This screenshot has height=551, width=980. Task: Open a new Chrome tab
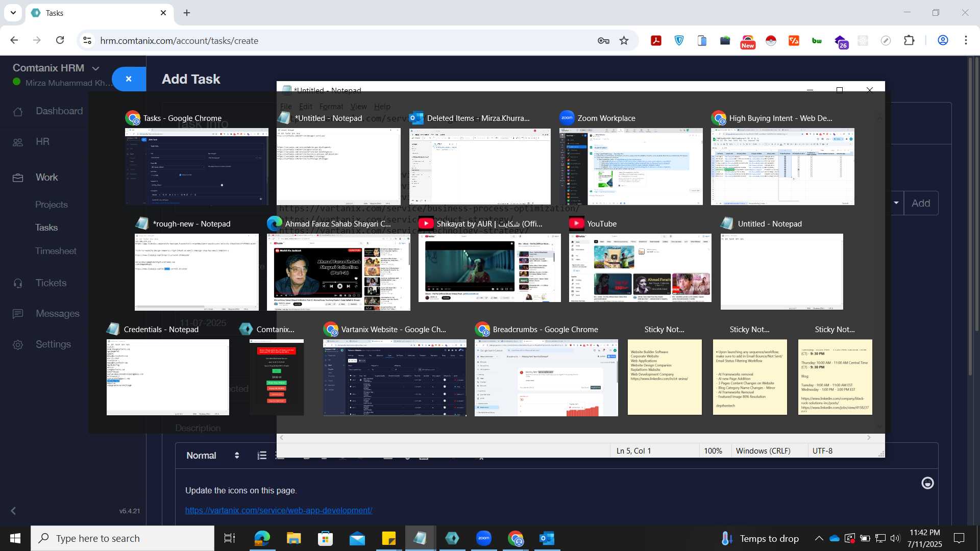[x=187, y=13]
